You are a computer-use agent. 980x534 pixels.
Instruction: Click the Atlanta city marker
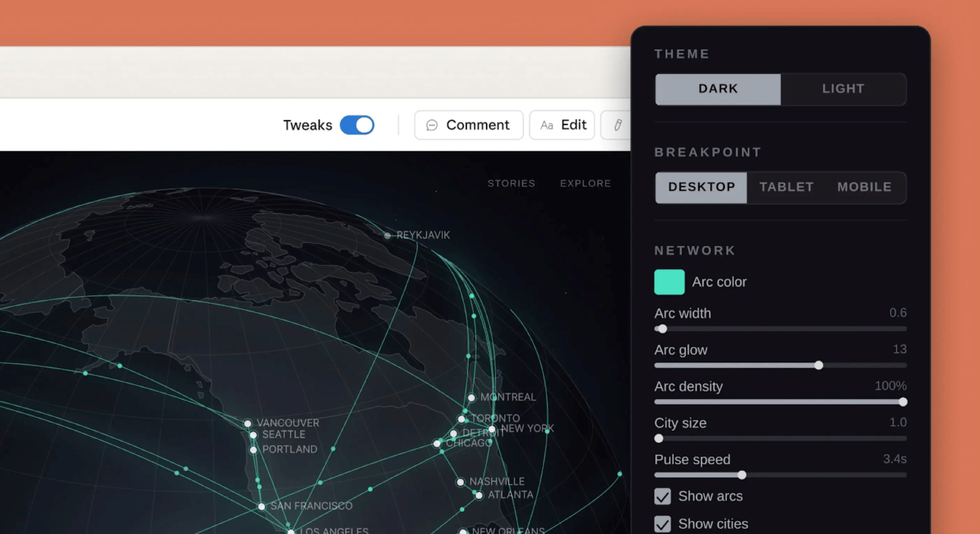[479, 495]
